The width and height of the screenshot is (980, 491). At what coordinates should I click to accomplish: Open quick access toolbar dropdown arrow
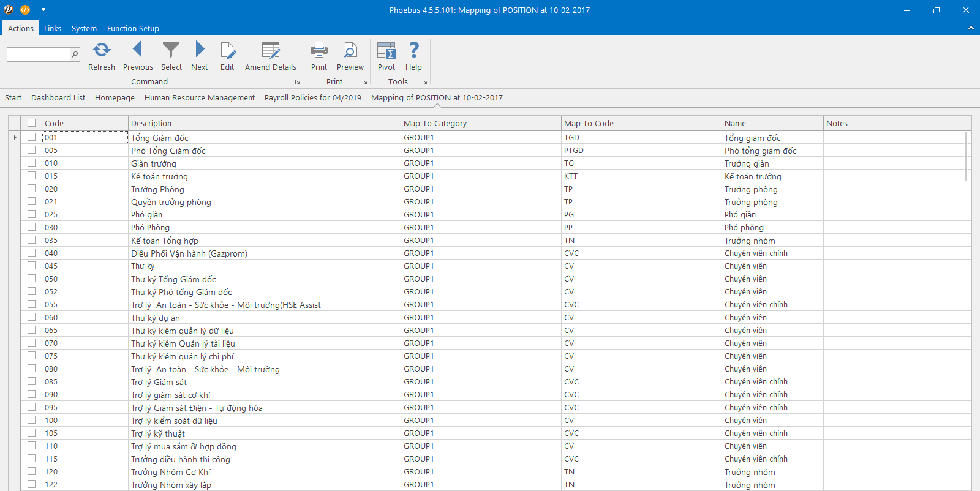point(43,10)
